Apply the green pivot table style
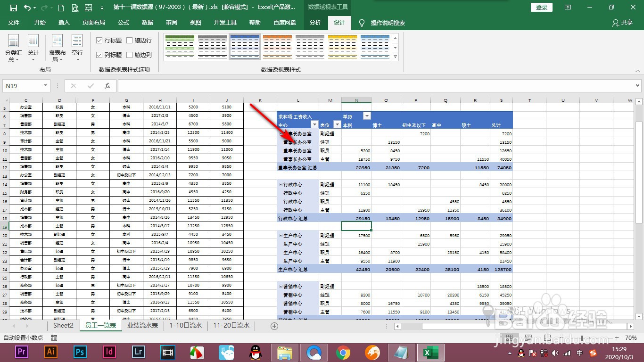The image size is (644, 362). coord(180,46)
